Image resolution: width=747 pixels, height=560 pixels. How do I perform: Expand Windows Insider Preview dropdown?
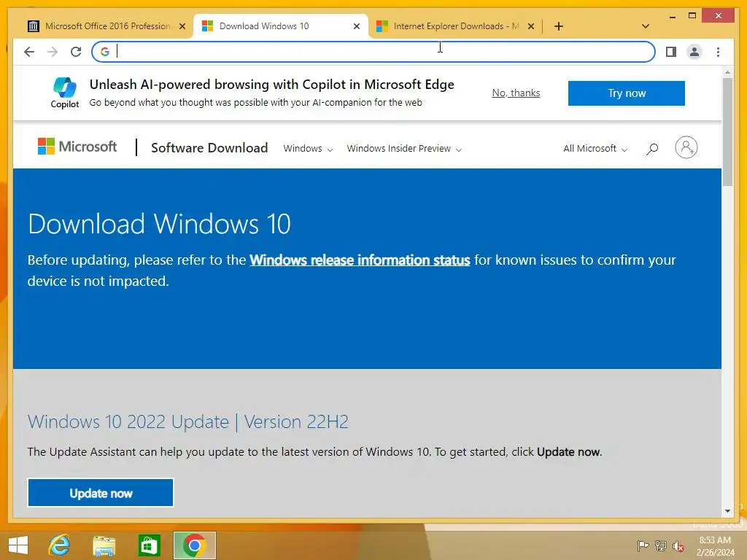(x=404, y=149)
